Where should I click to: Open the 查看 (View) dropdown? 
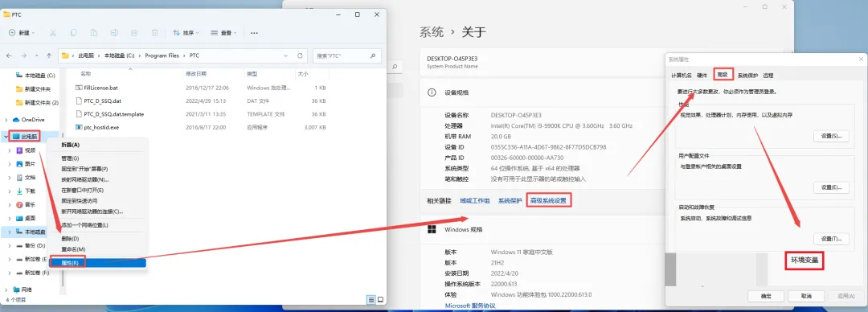tap(223, 33)
